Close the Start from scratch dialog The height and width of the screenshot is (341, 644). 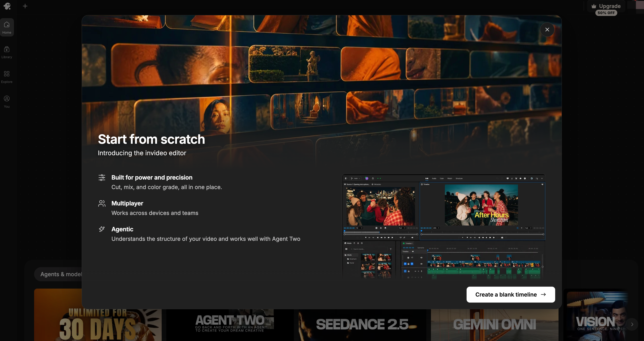(547, 29)
